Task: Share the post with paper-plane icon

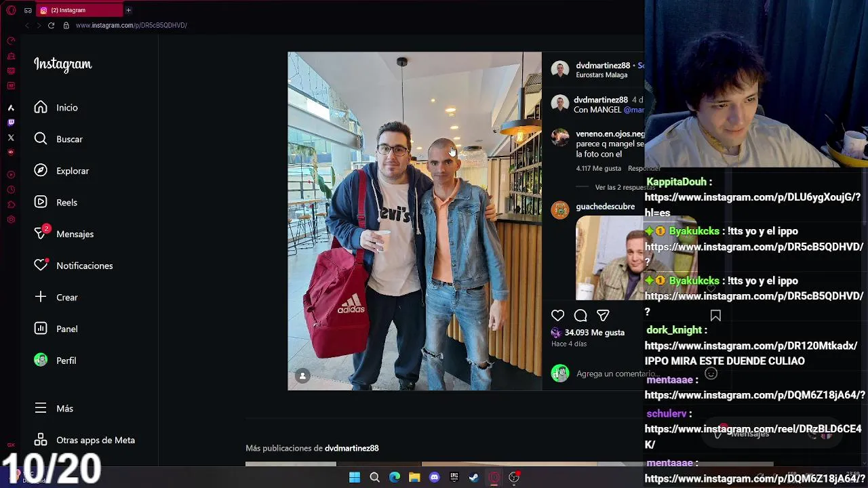Action: click(x=603, y=315)
